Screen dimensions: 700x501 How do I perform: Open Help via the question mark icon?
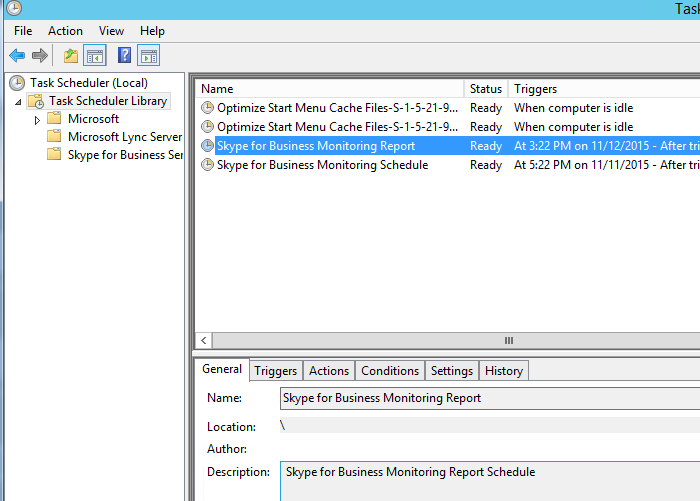click(125, 55)
